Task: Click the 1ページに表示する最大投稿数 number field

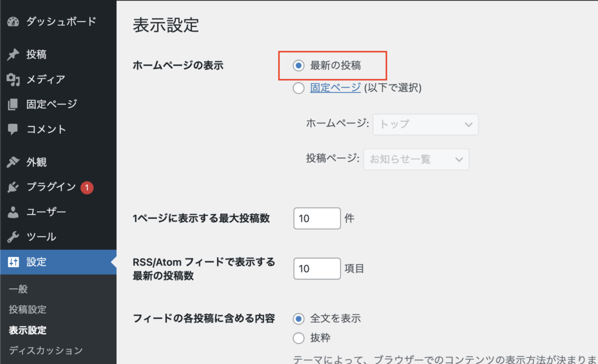Action: pyautogui.click(x=317, y=219)
